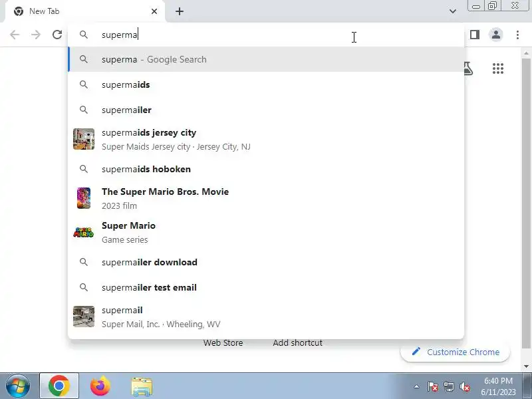Select 'supermailer test email' suggestion
532x399 pixels.
pos(266,287)
